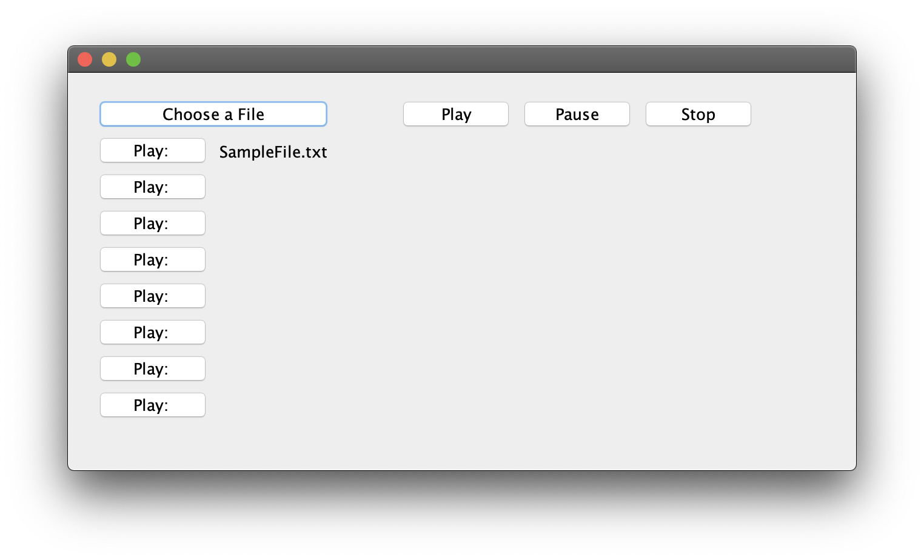Pause playback with the Pause button
The width and height of the screenshot is (924, 560).
point(577,114)
